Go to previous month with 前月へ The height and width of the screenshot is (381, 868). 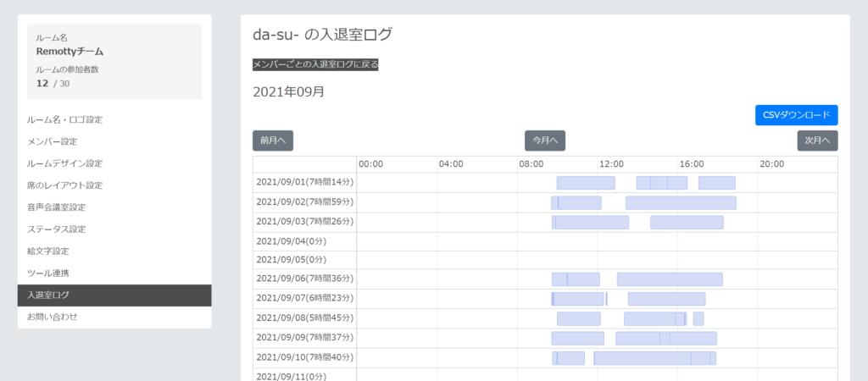273,141
